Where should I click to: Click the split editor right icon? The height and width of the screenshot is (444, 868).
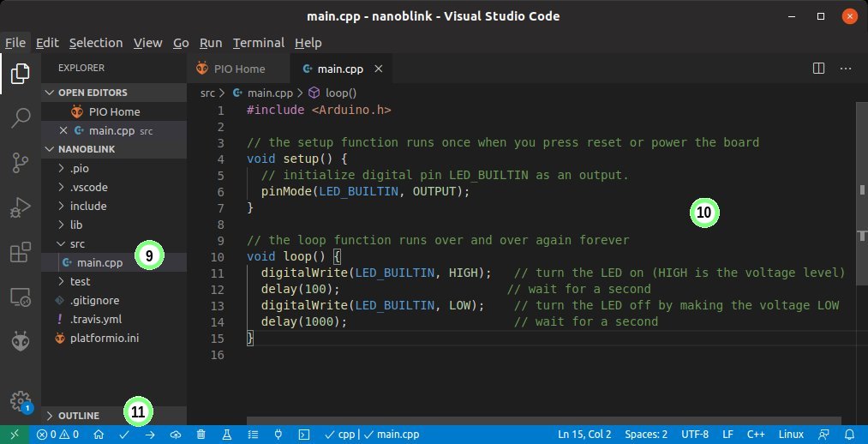tap(818, 69)
